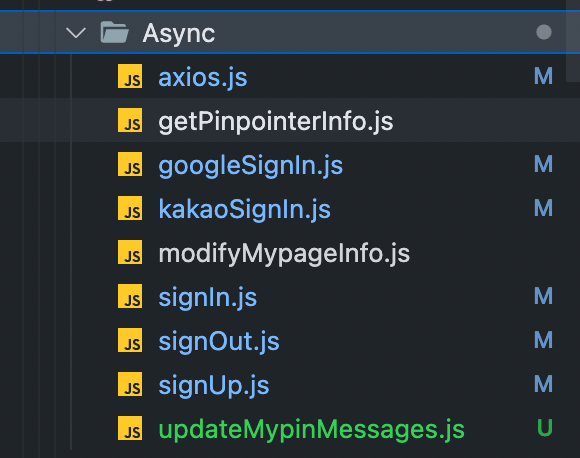Collapse the Async folder chevron
This screenshot has height=458, width=580.
pos(76,33)
